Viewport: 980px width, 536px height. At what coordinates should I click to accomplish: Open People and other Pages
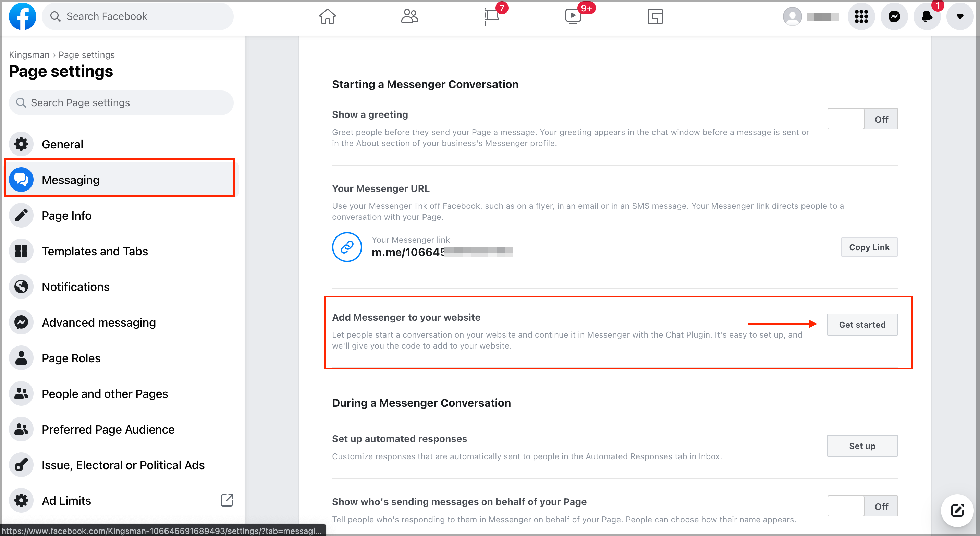pos(105,393)
